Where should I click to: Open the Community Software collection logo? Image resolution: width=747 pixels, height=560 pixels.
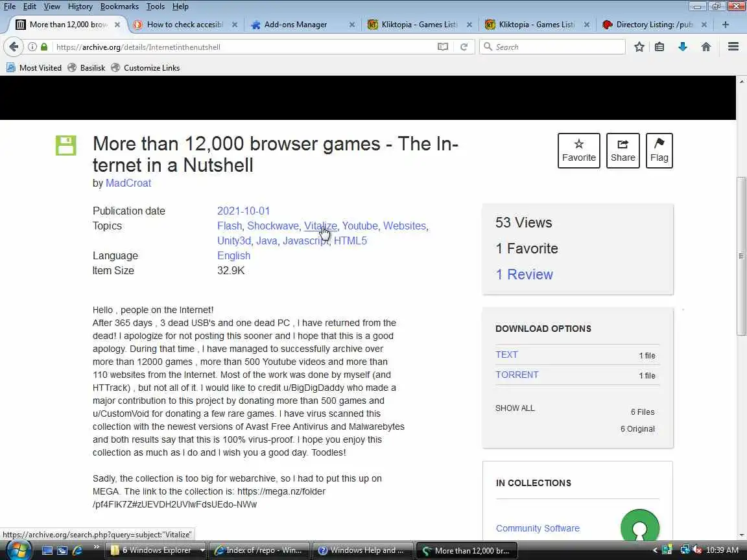[640, 525]
